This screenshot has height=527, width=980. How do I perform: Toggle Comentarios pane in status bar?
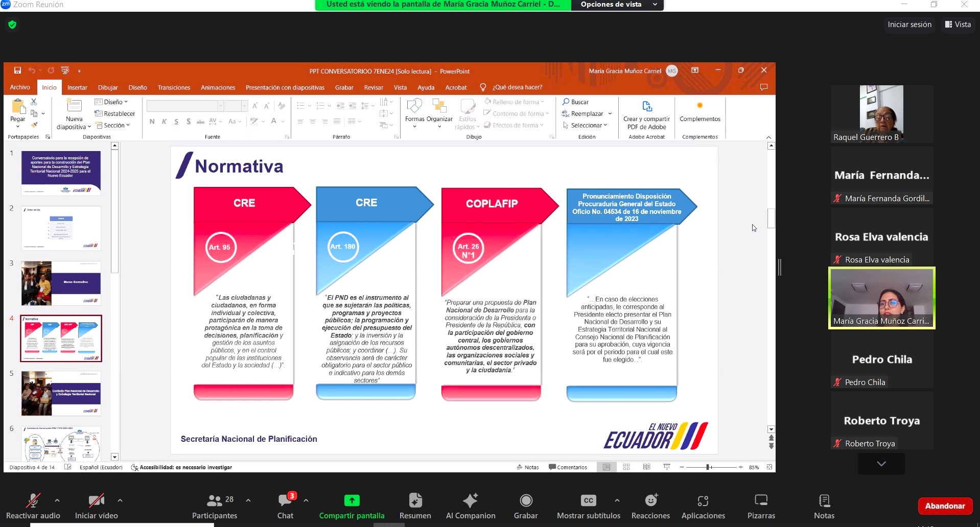click(568, 467)
